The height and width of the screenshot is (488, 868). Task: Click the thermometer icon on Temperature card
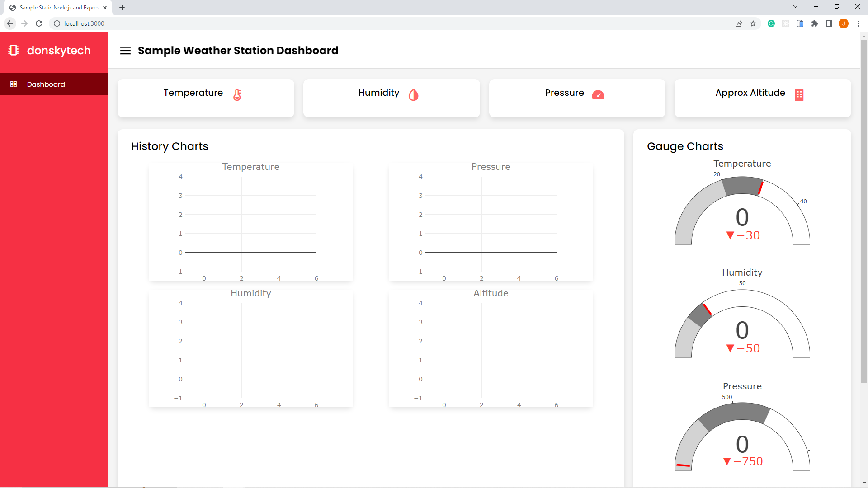237,94
